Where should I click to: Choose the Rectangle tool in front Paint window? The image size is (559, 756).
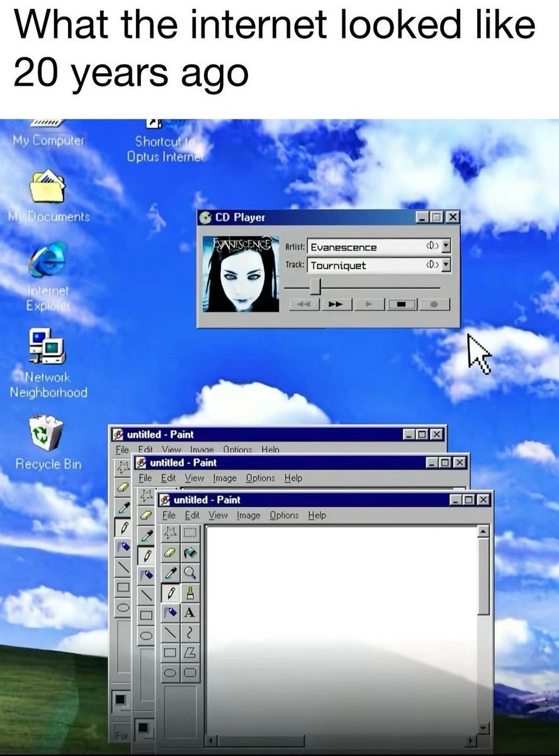(x=170, y=652)
